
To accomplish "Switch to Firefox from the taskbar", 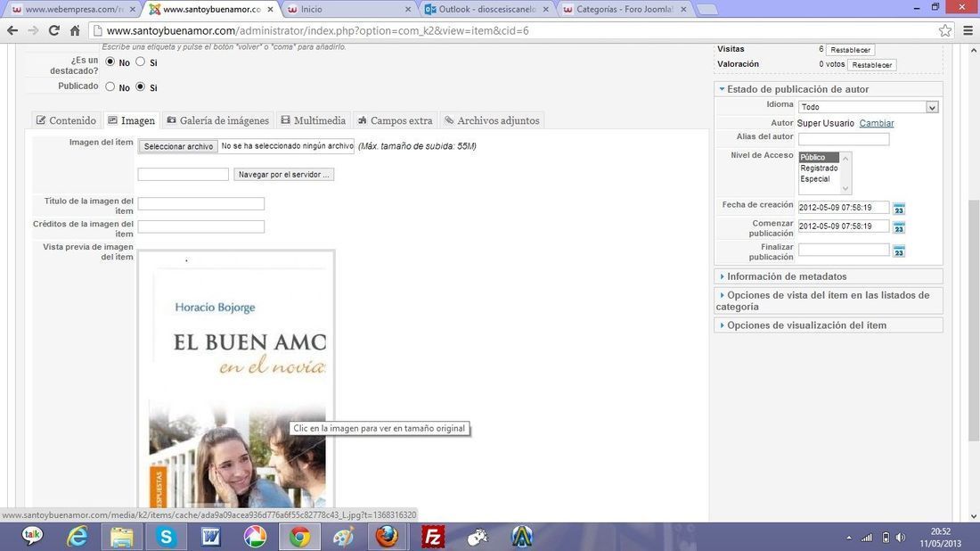I will tap(388, 537).
